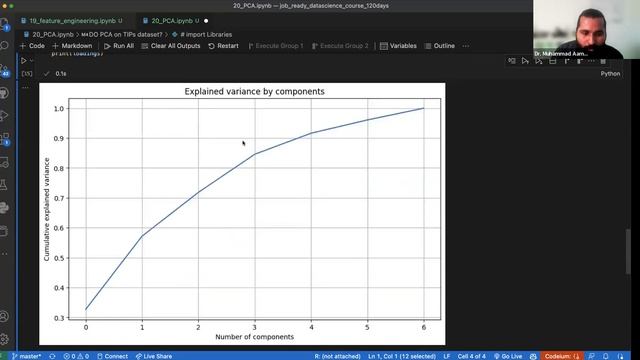Screen dimensions: 640x360
Task: Open notebook toolbar overflow ellipsis
Action: coord(466,46)
